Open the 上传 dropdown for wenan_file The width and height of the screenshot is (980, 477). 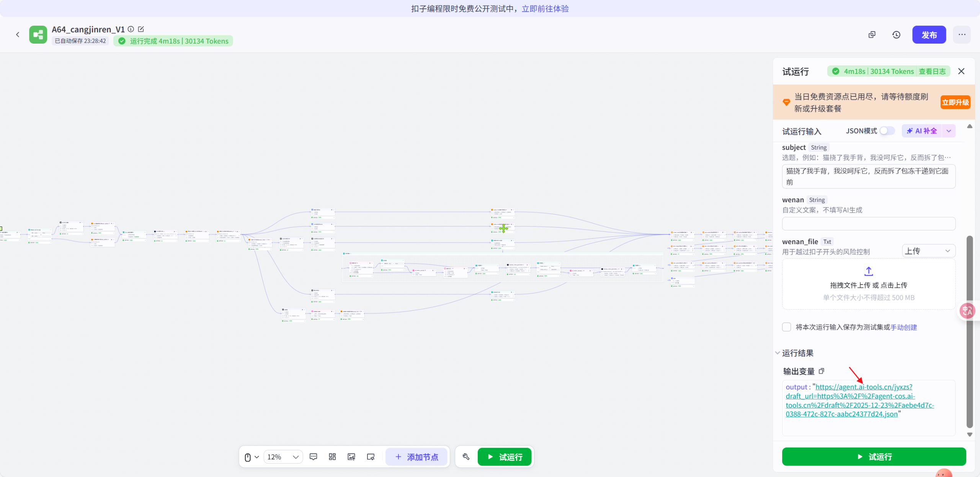tap(928, 251)
